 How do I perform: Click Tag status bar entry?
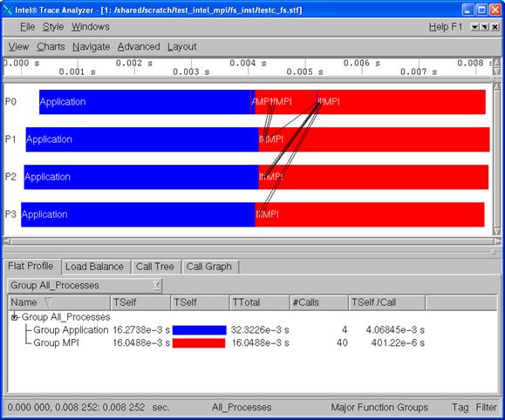pyautogui.click(x=460, y=408)
